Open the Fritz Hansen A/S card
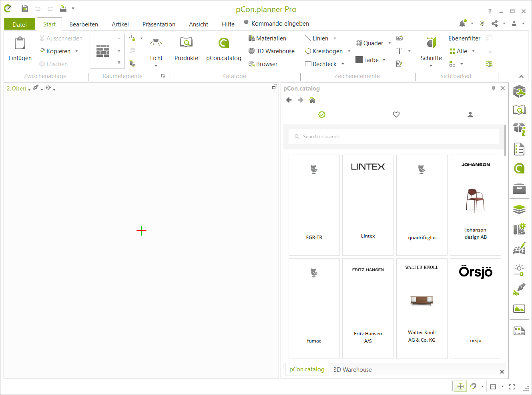 pyautogui.click(x=368, y=308)
